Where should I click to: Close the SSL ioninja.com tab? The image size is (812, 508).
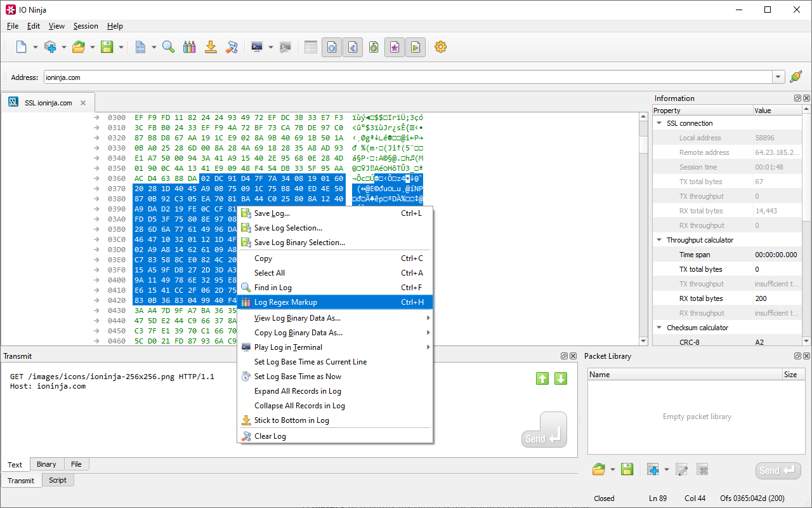click(83, 103)
